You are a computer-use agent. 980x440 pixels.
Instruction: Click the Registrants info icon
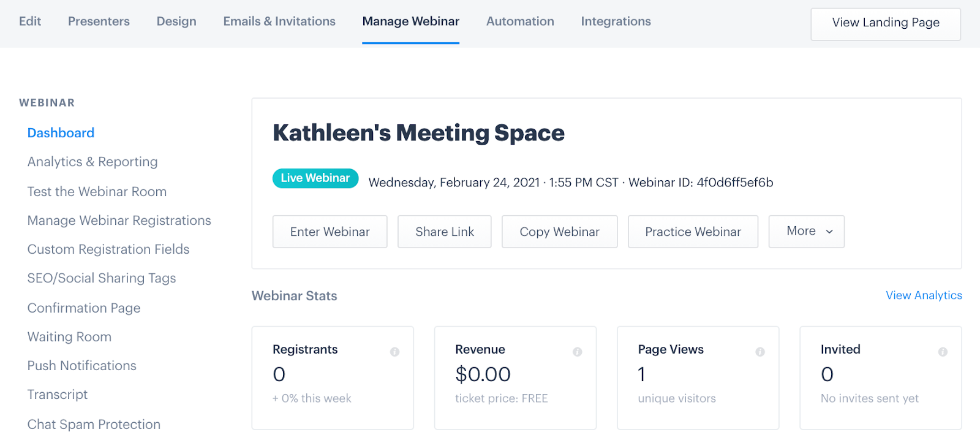pos(394,352)
